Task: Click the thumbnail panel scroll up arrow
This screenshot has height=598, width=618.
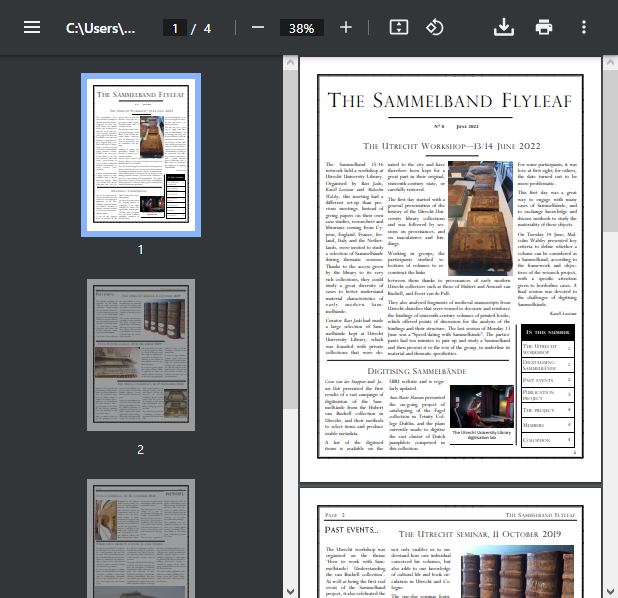Action: click(x=290, y=62)
